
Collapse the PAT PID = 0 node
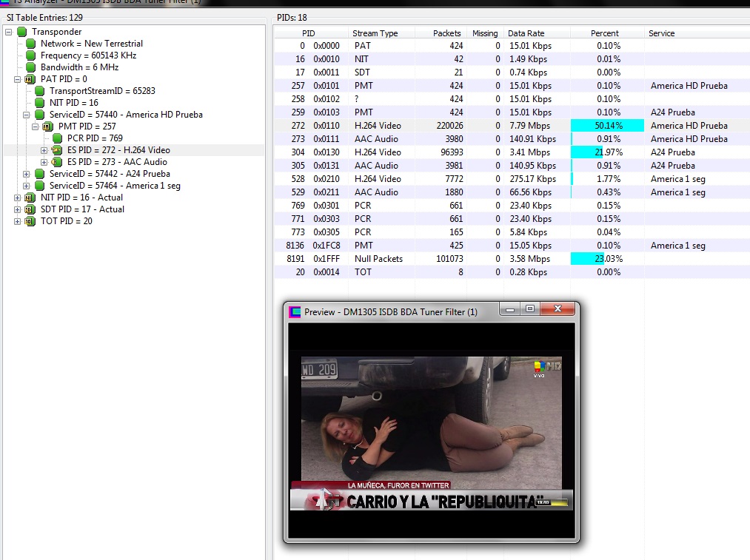coord(17,79)
